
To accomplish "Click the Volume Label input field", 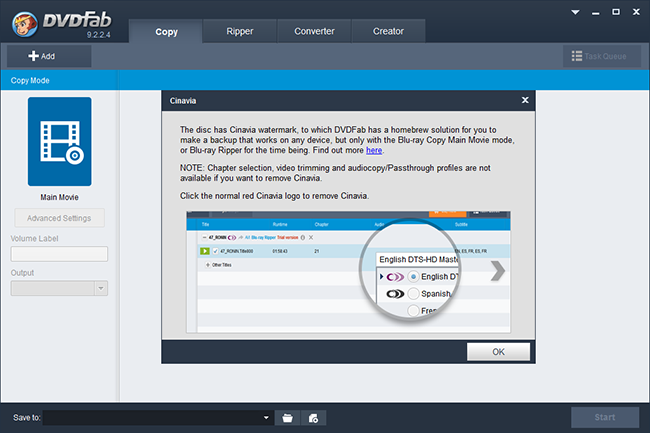I will pos(59,254).
